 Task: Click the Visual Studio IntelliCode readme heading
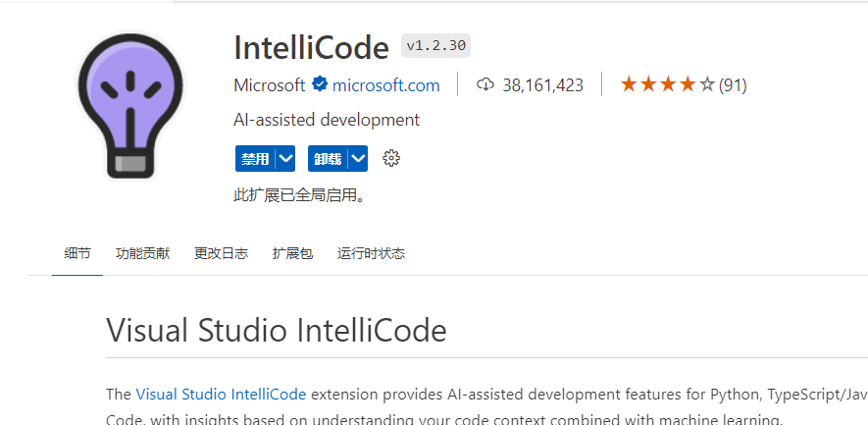pyautogui.click(x=277, y=331)
